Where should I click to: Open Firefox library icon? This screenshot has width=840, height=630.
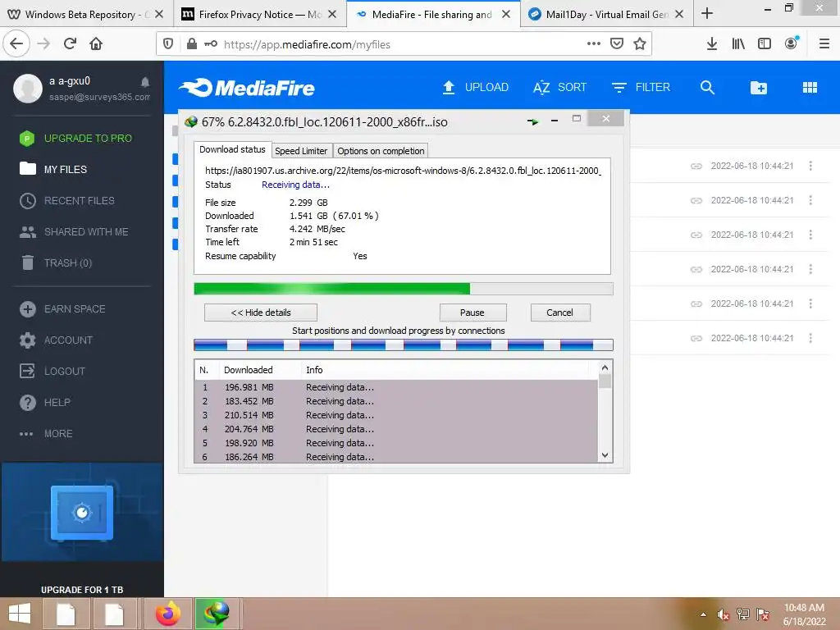coord(738,44)
